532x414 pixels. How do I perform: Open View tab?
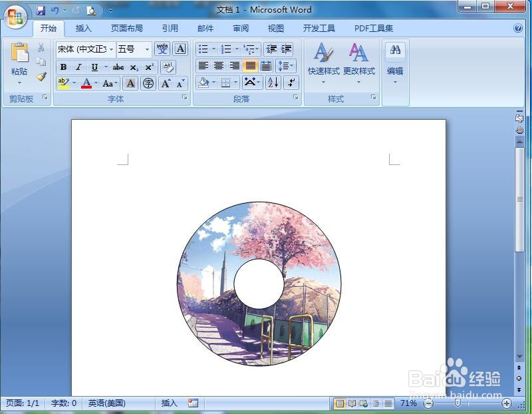pyautogui.click(x=275, y=29)
